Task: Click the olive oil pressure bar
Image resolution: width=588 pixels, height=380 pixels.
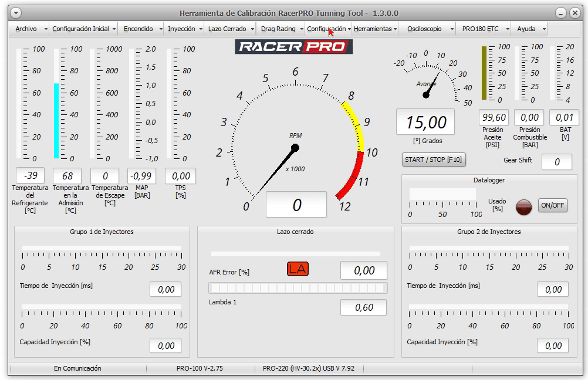Action: pyautogui.click(x=484, y=73)
